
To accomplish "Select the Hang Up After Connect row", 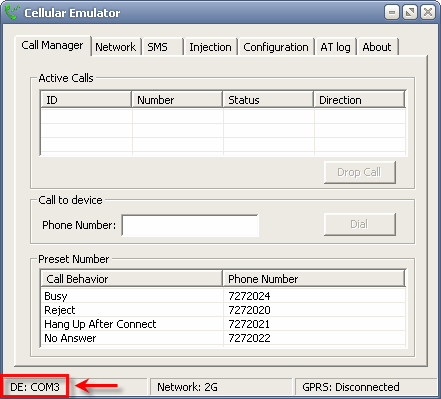I will 223,324.
